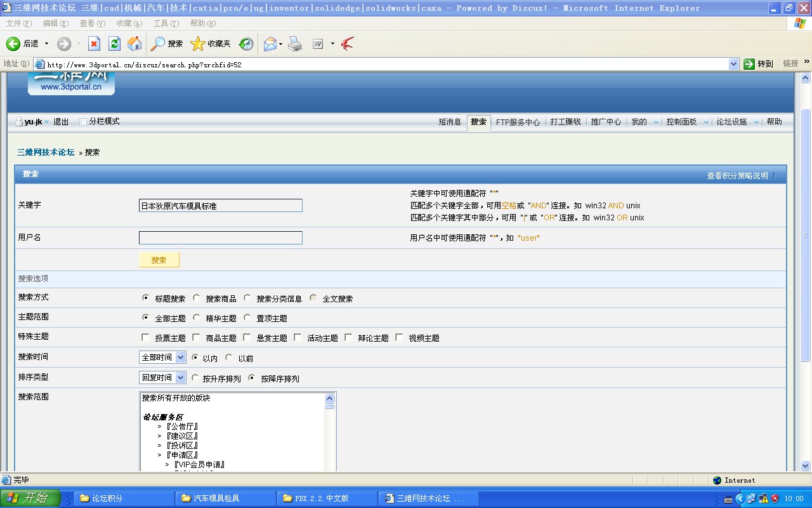Screen dimensions: 812x508
Task: Stop page loading with the red X icon
Action: (x=94, y=44)
